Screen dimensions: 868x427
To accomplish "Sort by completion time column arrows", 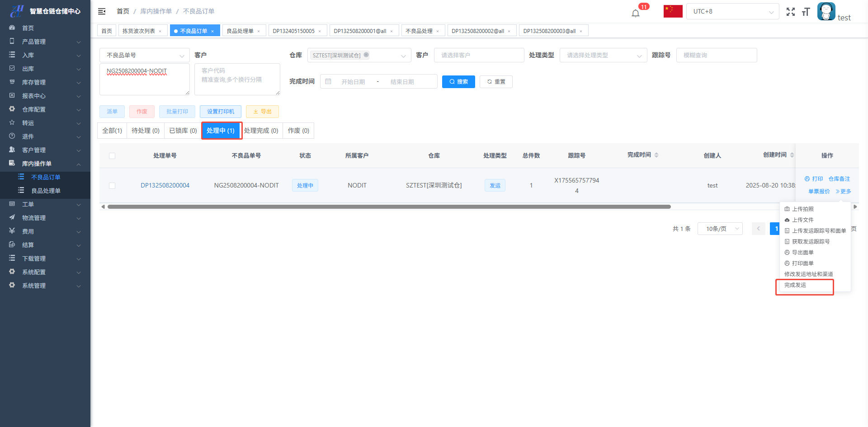I will [656, 155].
